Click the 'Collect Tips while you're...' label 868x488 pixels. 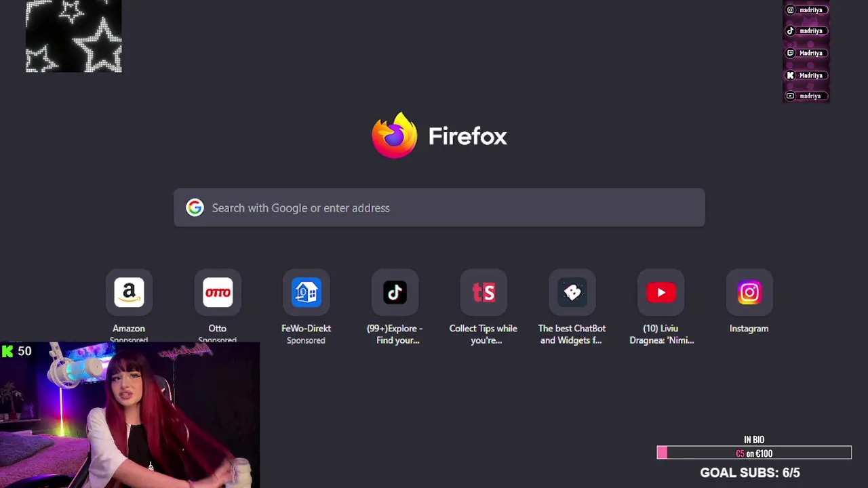(x=484, y=334)
